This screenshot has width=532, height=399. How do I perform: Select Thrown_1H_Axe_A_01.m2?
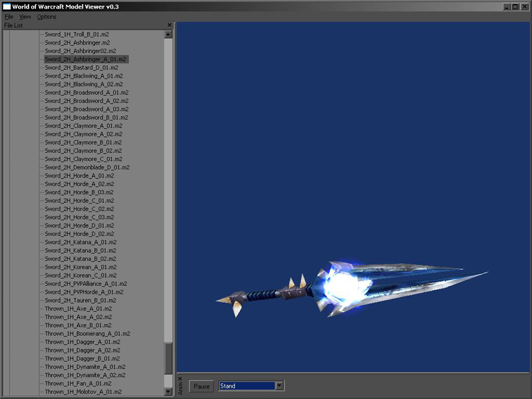point(78,309)
